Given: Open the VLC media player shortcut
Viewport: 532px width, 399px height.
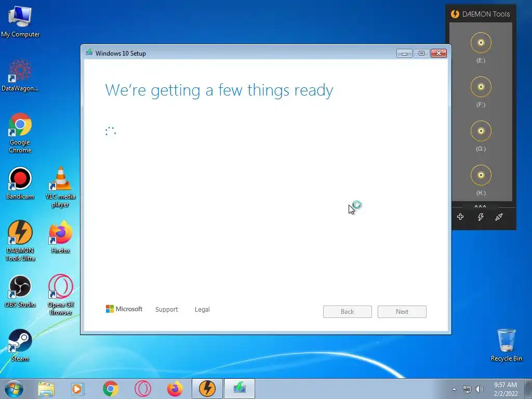Looking at the screenshot, I should 60,187.
